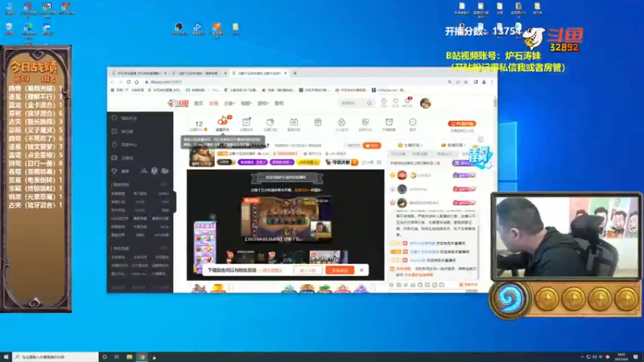Open the Chrome profile icon in toolbar
This screenshot has width=644, height=362.
pos(484,82)
